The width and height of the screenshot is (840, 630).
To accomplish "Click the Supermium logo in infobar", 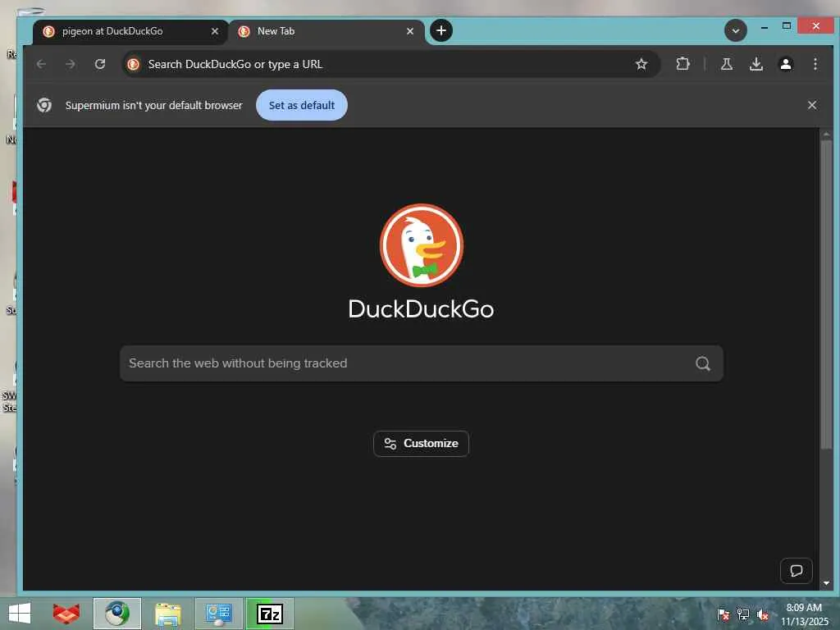I will click(x=44, y=105).
